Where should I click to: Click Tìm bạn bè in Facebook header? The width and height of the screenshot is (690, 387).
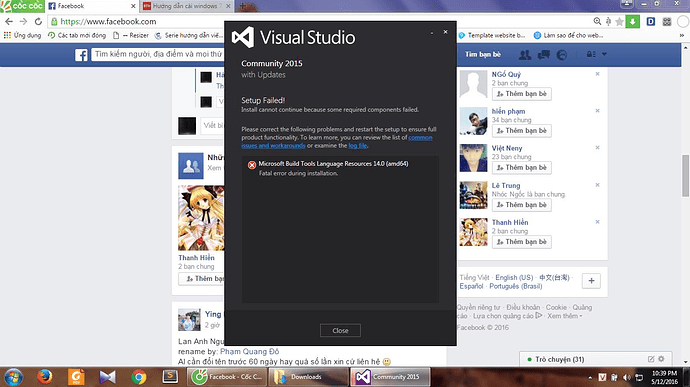[483, 54]
